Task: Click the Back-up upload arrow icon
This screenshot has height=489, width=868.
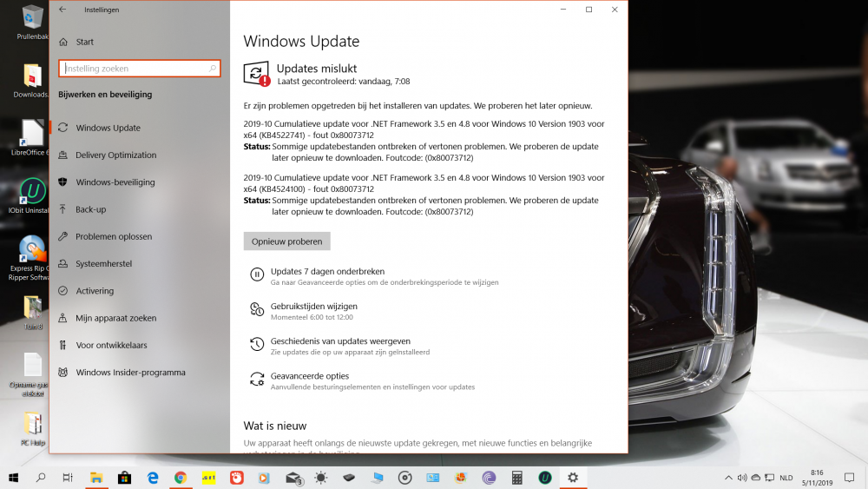Action: pos(63,209)
